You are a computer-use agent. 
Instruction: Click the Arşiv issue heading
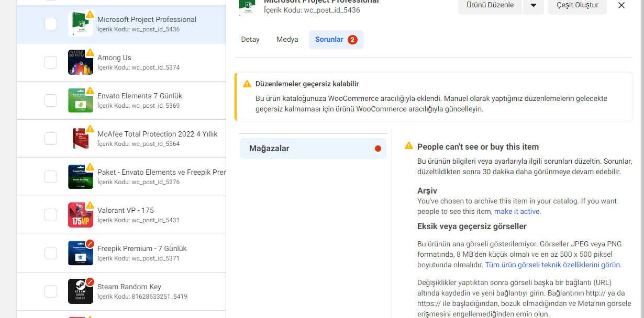[427, 191]
